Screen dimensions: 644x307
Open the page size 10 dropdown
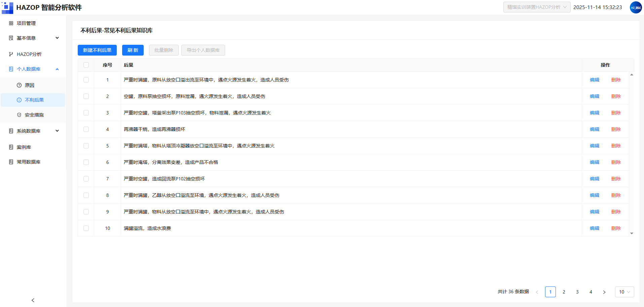624,292
